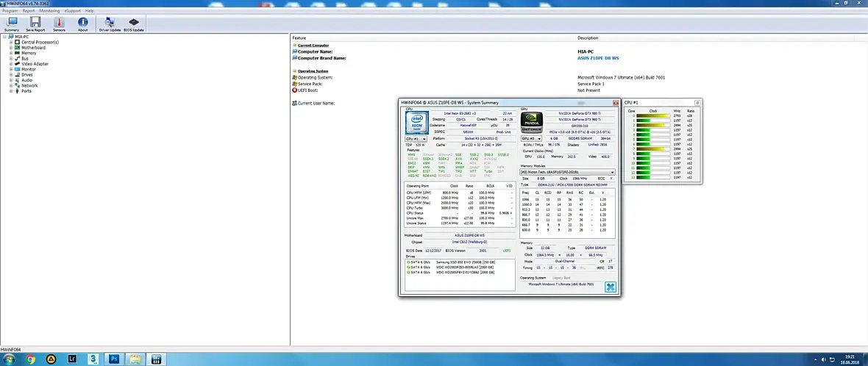Click the CPU Turbo operating point row
The width and height of the screenshot is (868, 366).
point(460,207)
